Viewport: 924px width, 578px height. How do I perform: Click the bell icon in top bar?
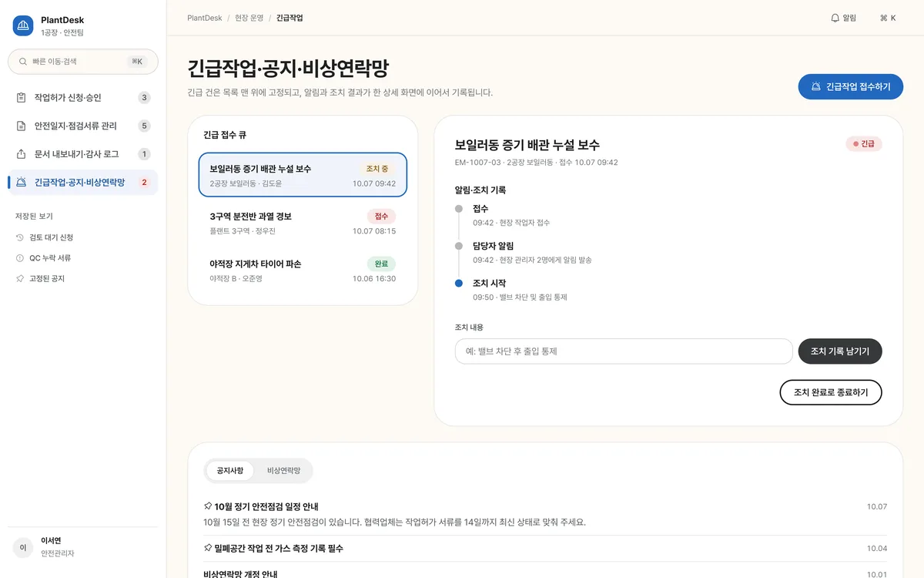click(835, 18)
